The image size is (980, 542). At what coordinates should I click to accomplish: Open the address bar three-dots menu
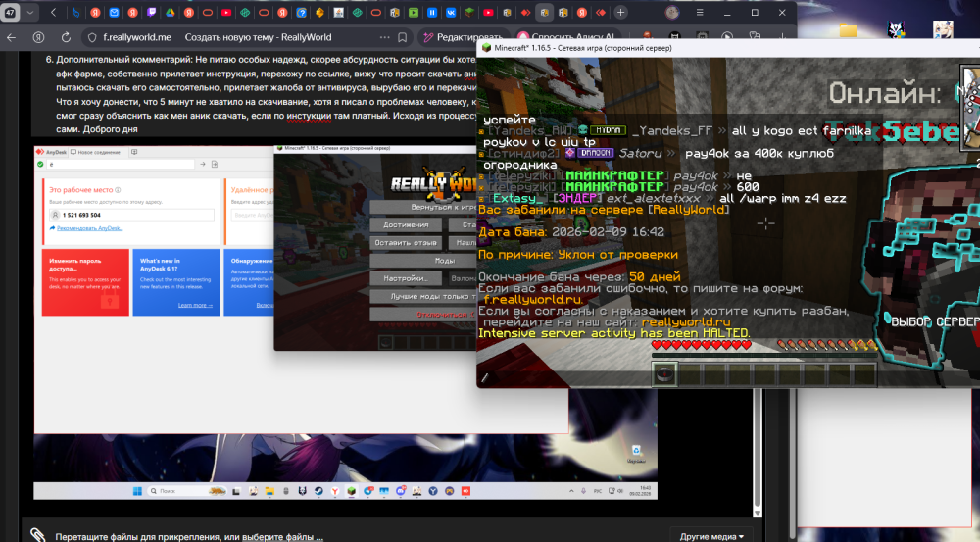pyautogui.click(x=384, y=37)
